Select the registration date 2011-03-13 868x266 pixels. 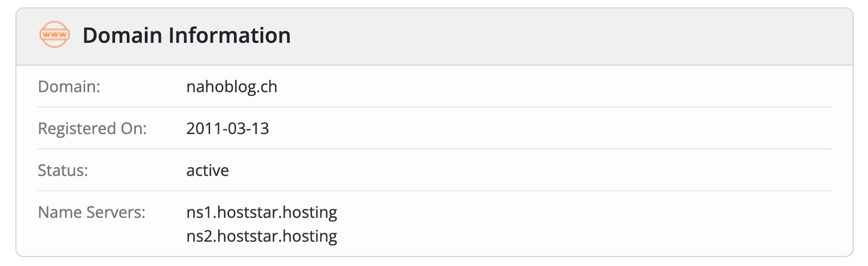pyautogui.click(x=227, y=128)
